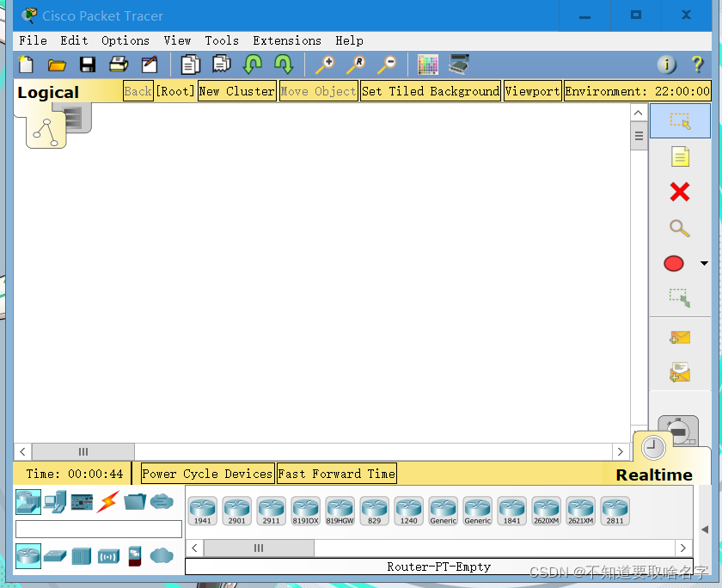Image resolution: width=722 pixels, height=588 pixels.
Task: Paste with the toolbar paste icon
Action: pyautogui.click(x=222, y=64)
